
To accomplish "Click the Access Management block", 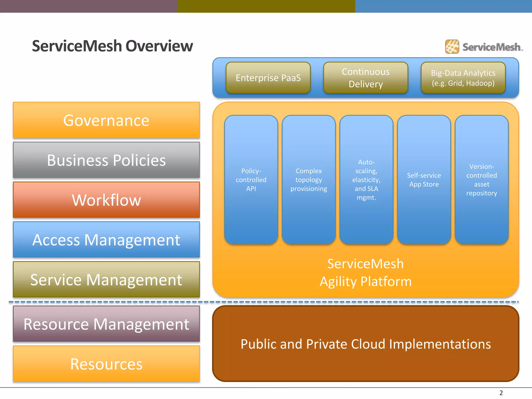I will (106, 240).
